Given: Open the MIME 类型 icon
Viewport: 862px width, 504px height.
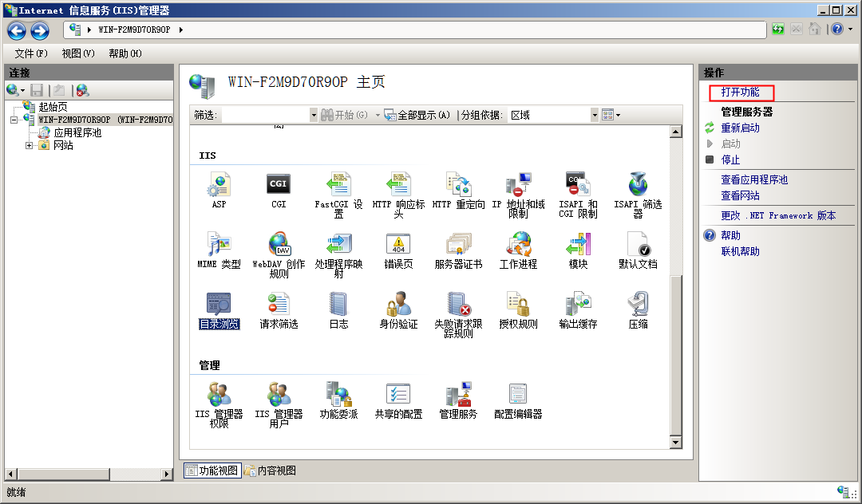Looking at the screenshot, I should point(219,245).
